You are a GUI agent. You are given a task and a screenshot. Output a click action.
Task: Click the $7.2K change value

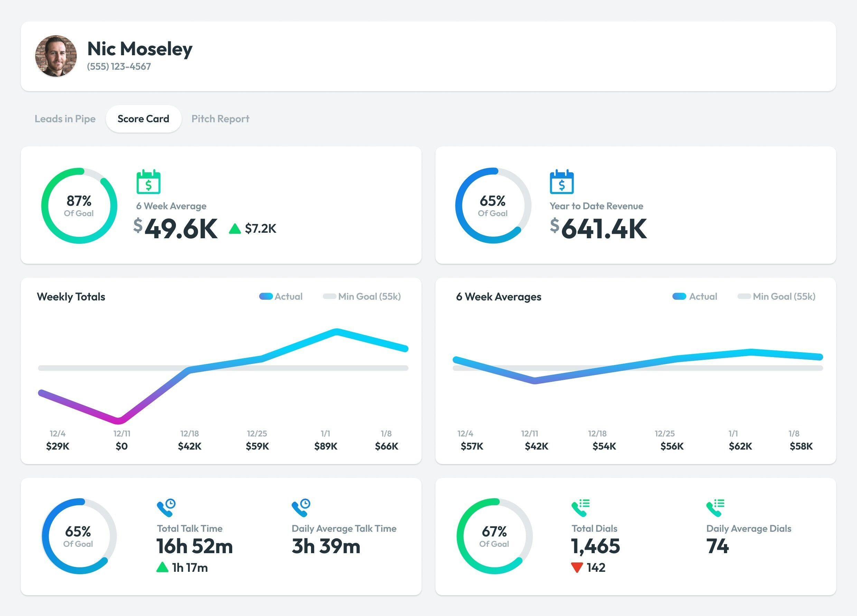click(x=260, y=229)
